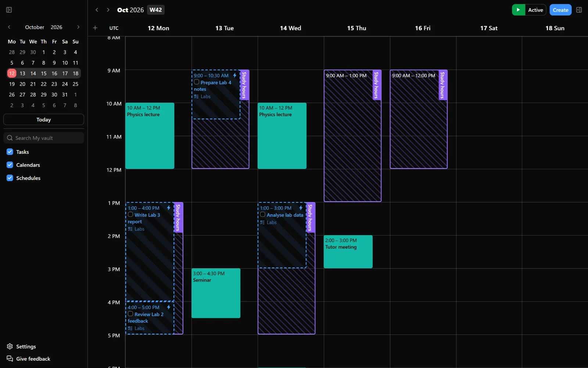Viewport: 588px width, 368px height.
Task: Mark Analyse lab data complete
Action: point(263,215)
